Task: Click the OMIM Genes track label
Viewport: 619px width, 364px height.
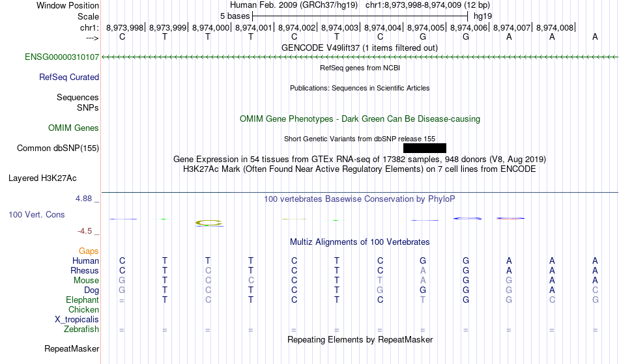Action: [x=74, y=128]
